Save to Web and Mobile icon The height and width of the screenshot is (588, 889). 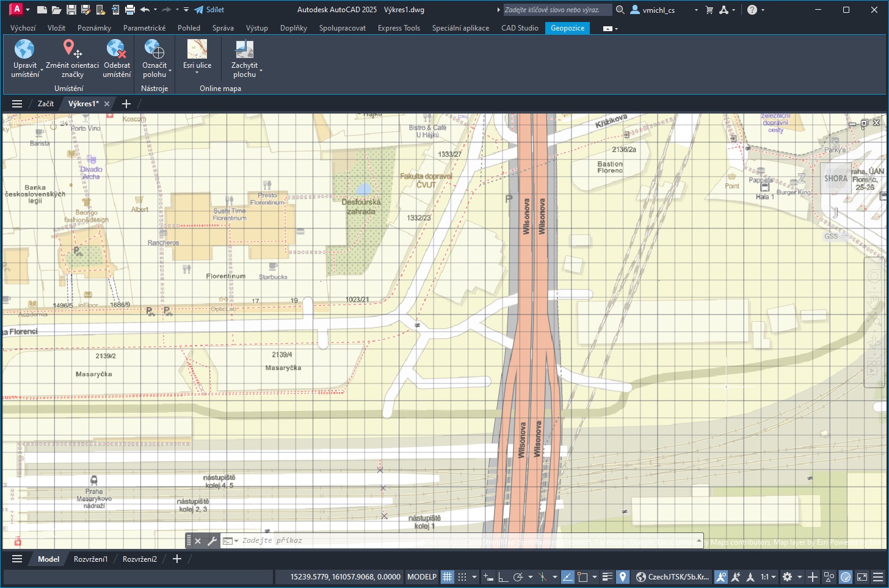[x=115, y=10]
